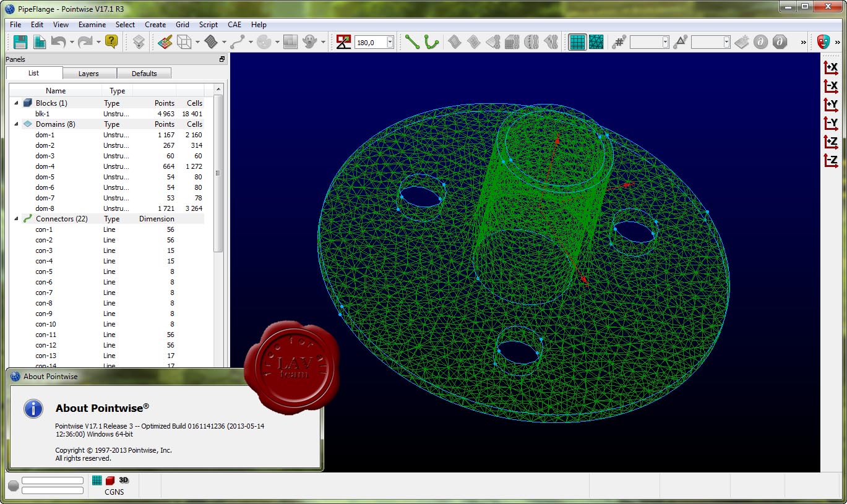Screen dimensions: 847x504
Task: Open the dimension value combo box dropdown
Action: click(x=666, y=42)
